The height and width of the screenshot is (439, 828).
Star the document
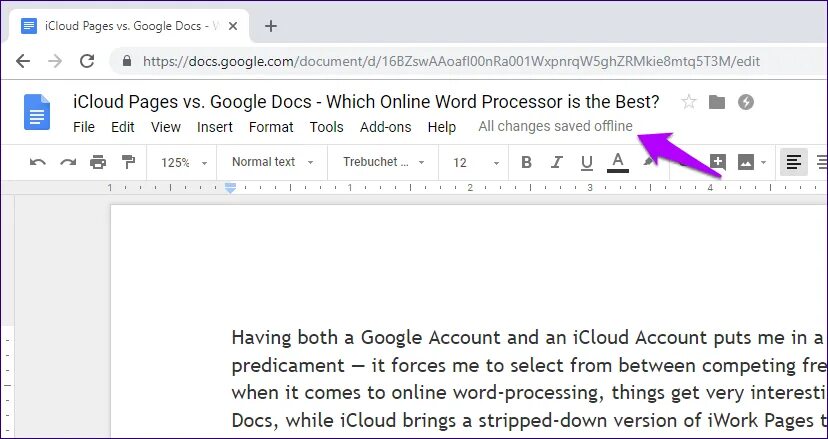[688, 102]
